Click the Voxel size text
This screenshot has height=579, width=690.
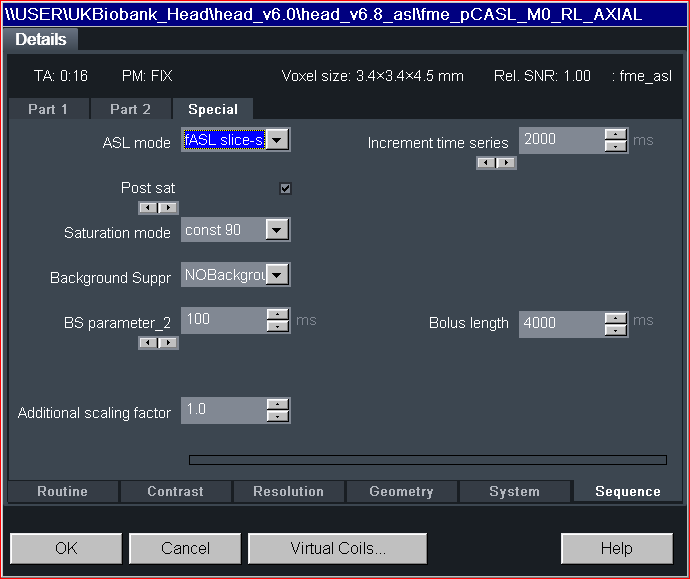click(x=372, y=76)
